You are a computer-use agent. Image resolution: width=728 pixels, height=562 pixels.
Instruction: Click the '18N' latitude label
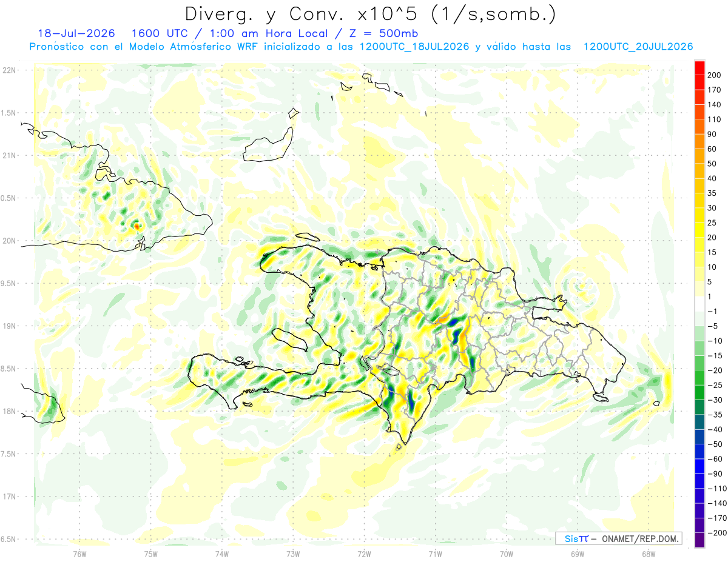point(9,411)
